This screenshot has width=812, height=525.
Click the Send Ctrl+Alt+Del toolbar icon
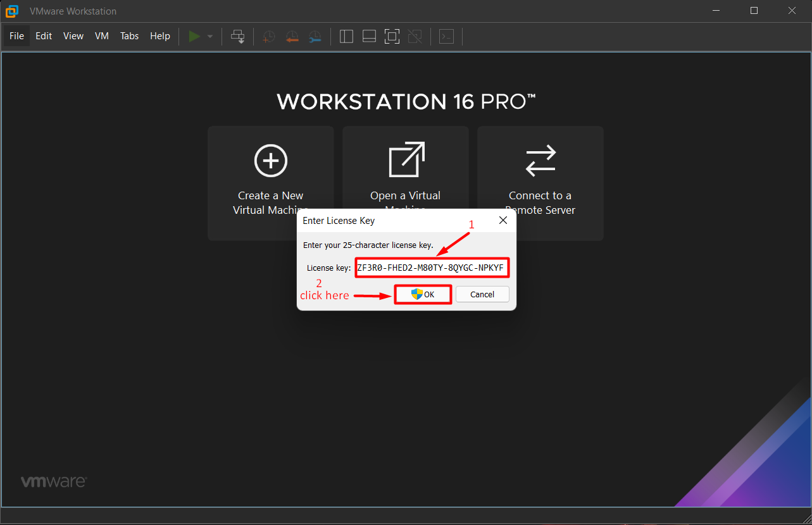coord(238,37)
